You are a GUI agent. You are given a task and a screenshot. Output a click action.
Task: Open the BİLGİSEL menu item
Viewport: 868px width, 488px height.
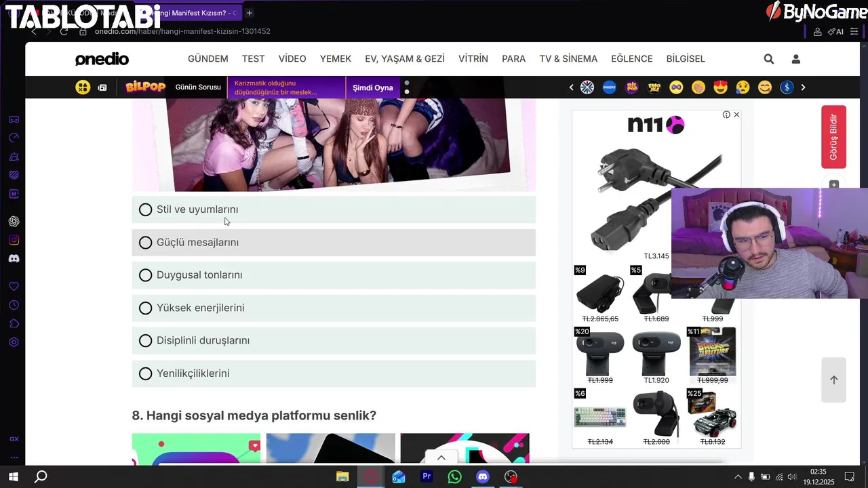[686, 59]
